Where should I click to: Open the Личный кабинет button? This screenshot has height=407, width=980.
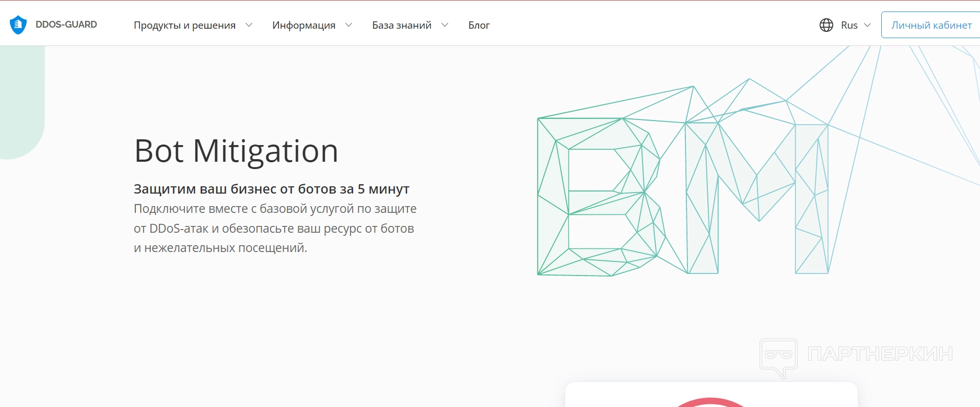coord(931,25)
